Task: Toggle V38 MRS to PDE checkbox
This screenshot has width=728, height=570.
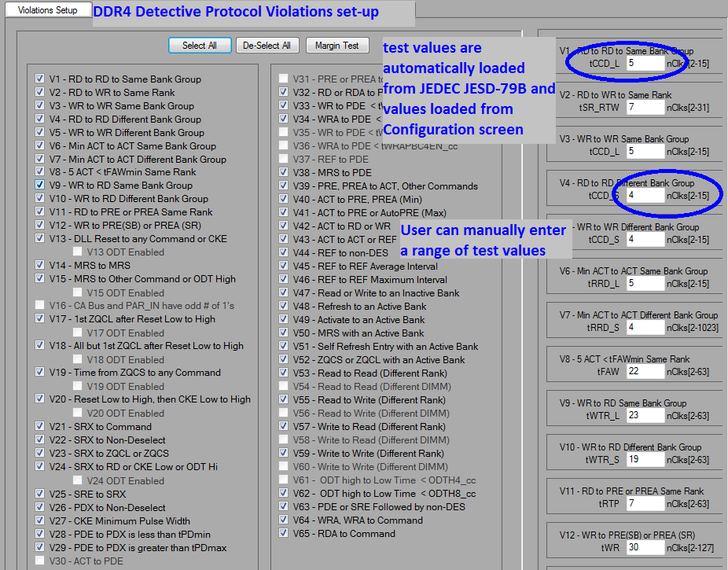Action: click(283, 172)
